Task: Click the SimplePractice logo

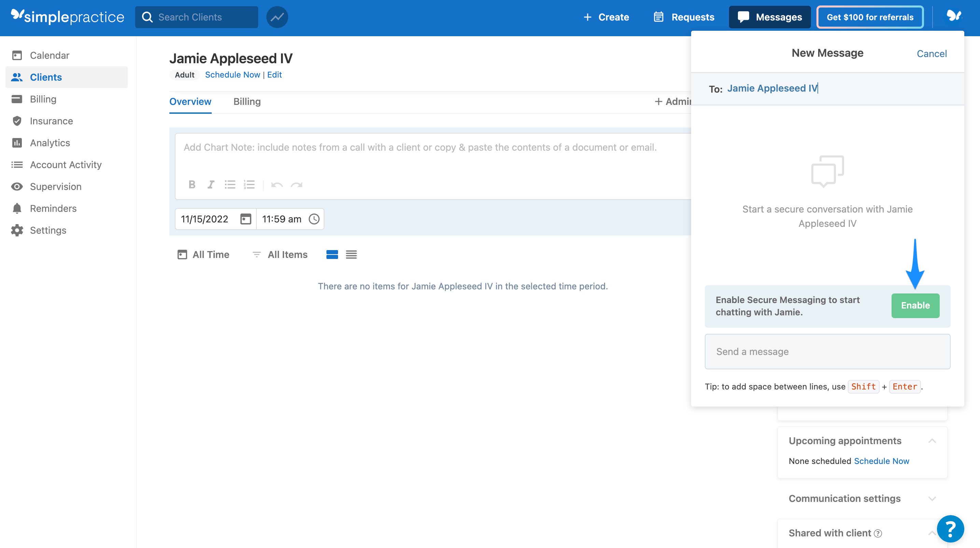Action: (67, 17)
